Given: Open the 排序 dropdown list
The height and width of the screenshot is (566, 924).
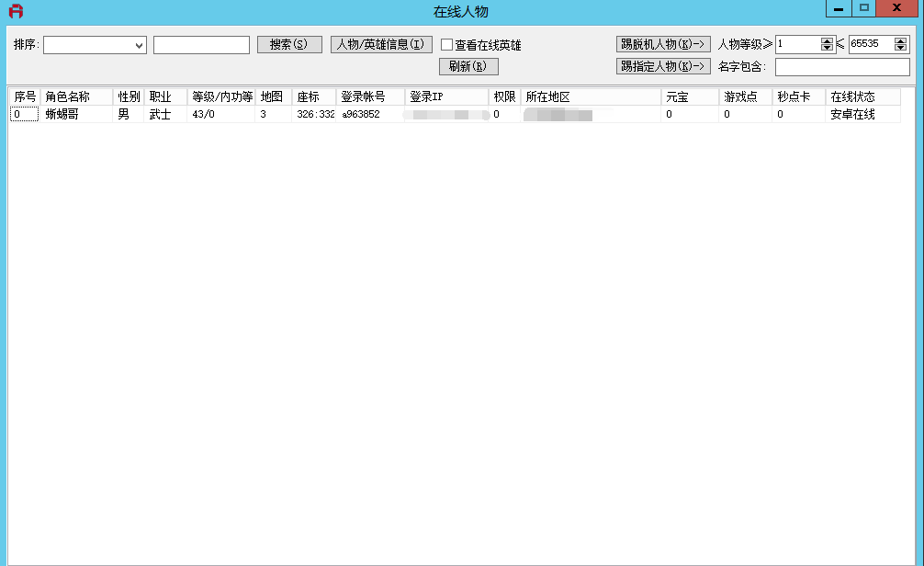Looking at the screenshot, I should pos(140,45).
